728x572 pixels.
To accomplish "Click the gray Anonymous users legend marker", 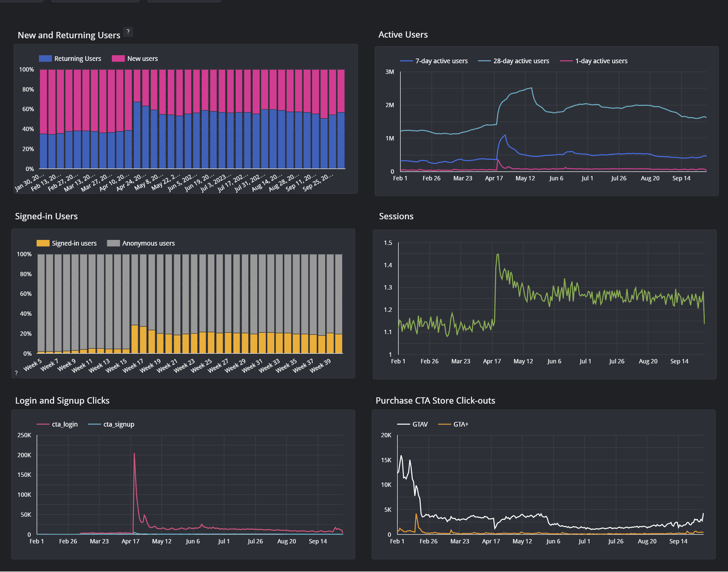I will (x=113, y=243).
